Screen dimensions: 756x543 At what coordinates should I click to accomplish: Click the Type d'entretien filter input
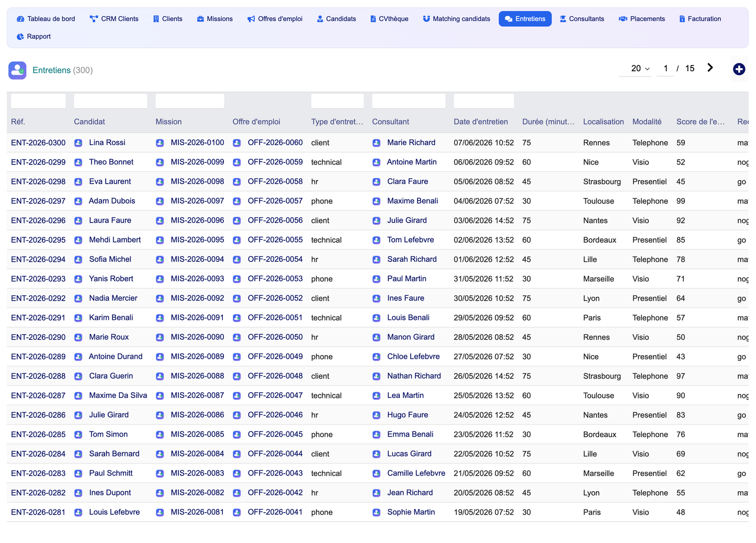(x=337, y=101)
